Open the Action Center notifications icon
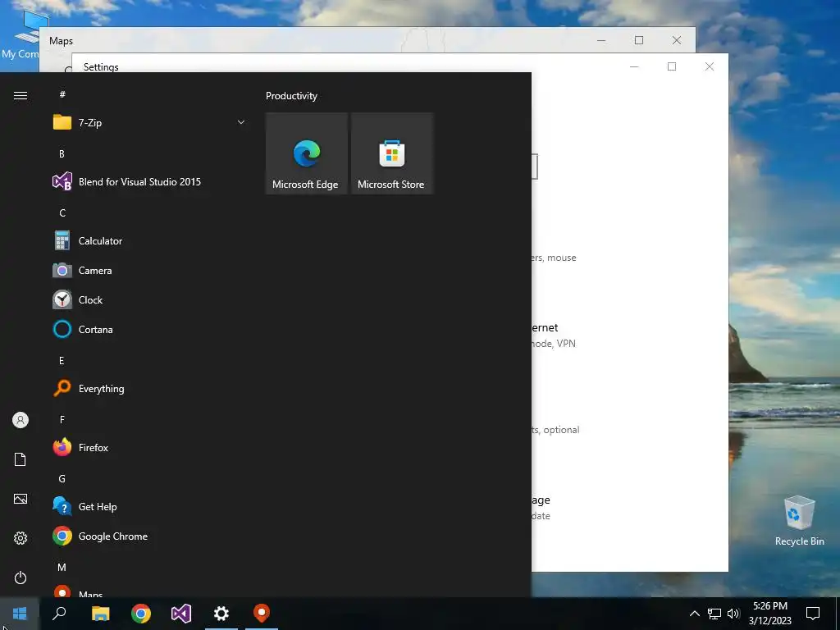 pos(813,614)
